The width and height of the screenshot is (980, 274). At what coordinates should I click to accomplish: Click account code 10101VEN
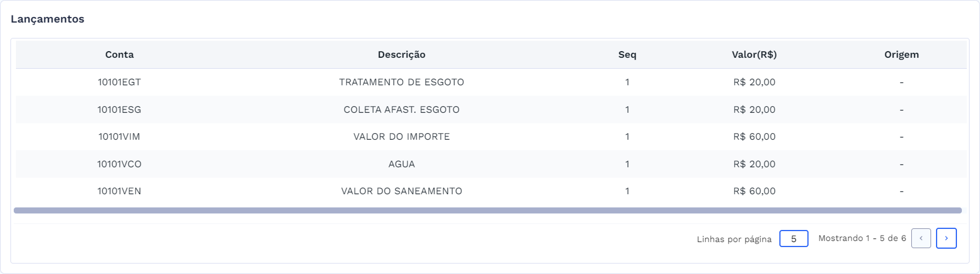[x=119, y=191]
